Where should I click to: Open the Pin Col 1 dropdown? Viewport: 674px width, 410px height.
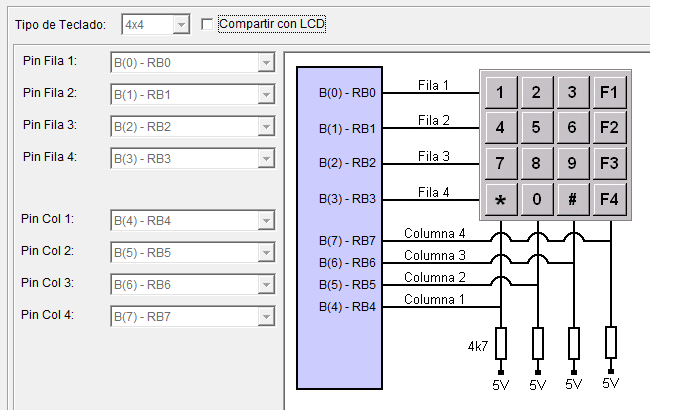pyautogui.click(x=193, y=220)
